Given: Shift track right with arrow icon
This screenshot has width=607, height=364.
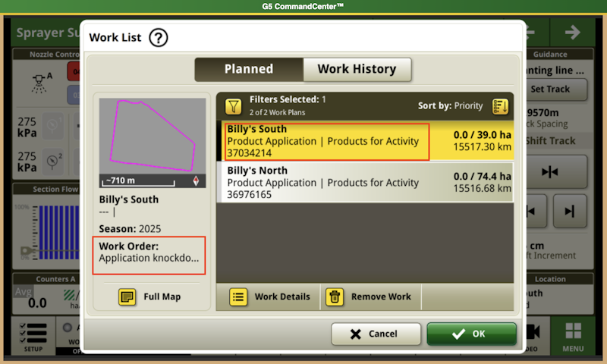Looking at the screenshot, I should pos(569,212).
